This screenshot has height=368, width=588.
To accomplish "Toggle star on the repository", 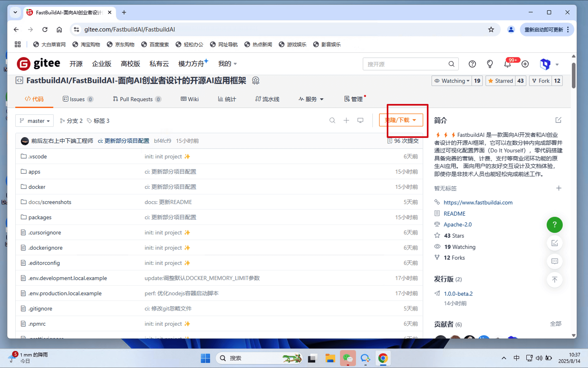I will pos(500,80).
